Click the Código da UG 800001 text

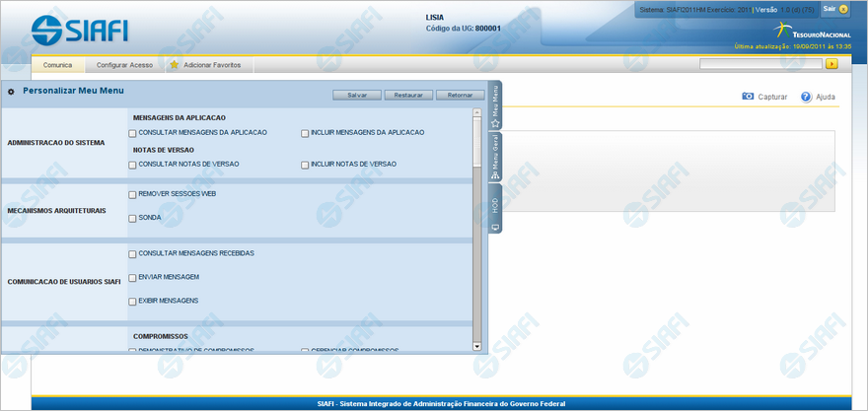tap(464, 29)
